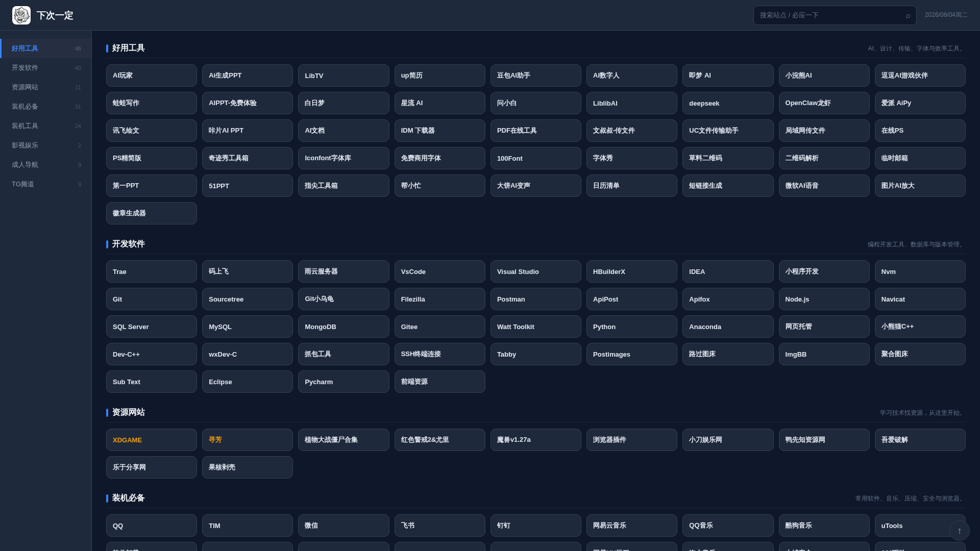Open the up简历 card

click(x=440, y=76)
